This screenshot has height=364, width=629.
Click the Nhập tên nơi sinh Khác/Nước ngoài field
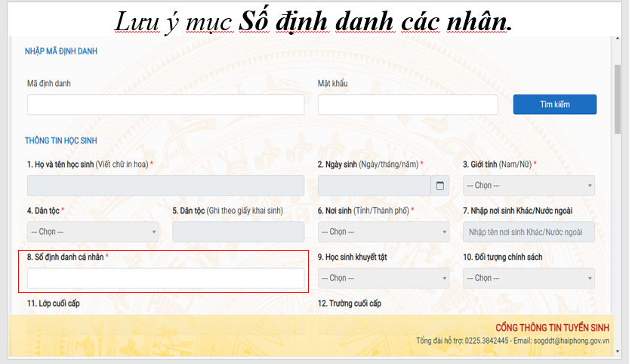click(x=528, y=232)
